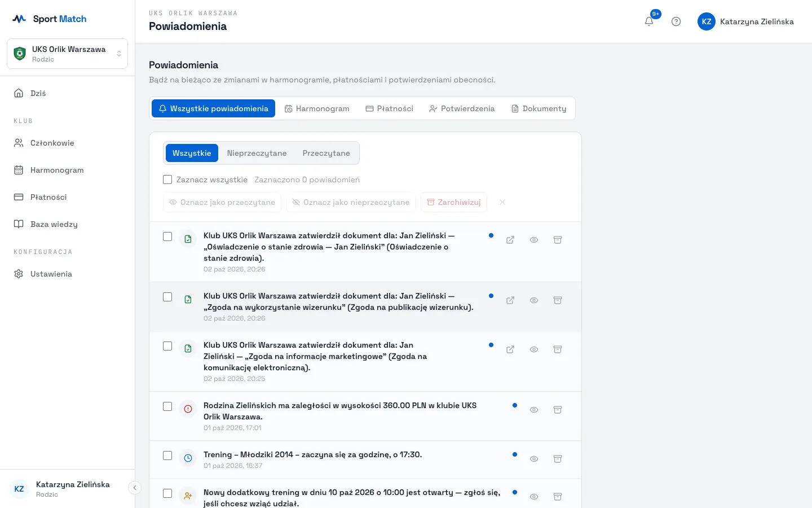
Task: Open Katarzyna Zielińska profile menu in header
Action: 745,21
